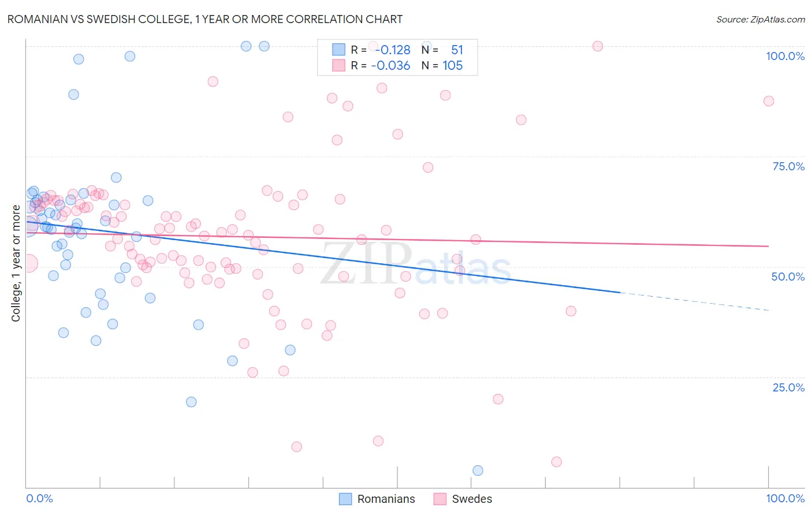Select the Swedes legend label
Screen dimensions: 812x515
[x=472, y=499]
